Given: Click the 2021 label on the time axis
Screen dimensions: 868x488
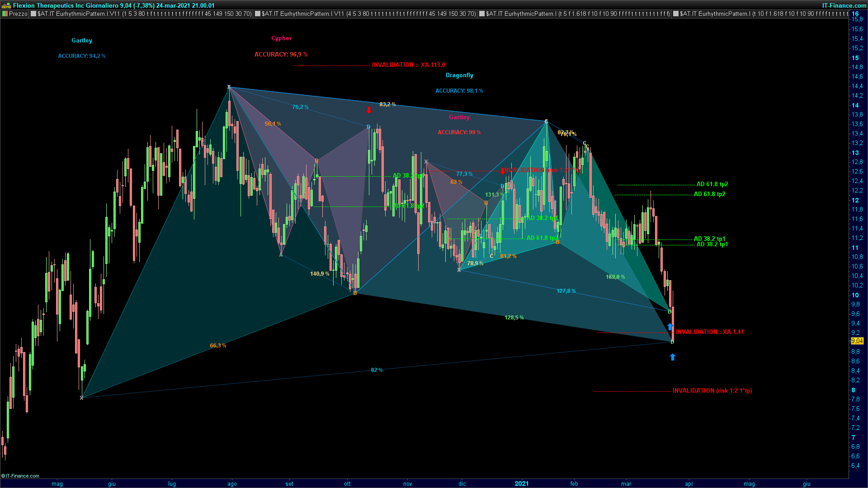Looking at the screenshot, I should pyautogui.click(x=521, y=483).
